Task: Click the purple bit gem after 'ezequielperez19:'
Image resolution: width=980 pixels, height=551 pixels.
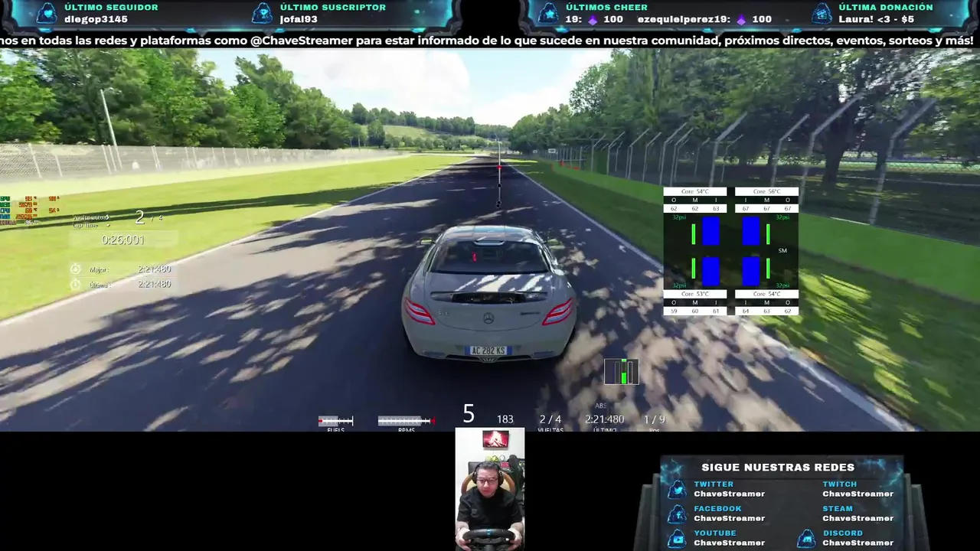Action: tap(740, 20)
